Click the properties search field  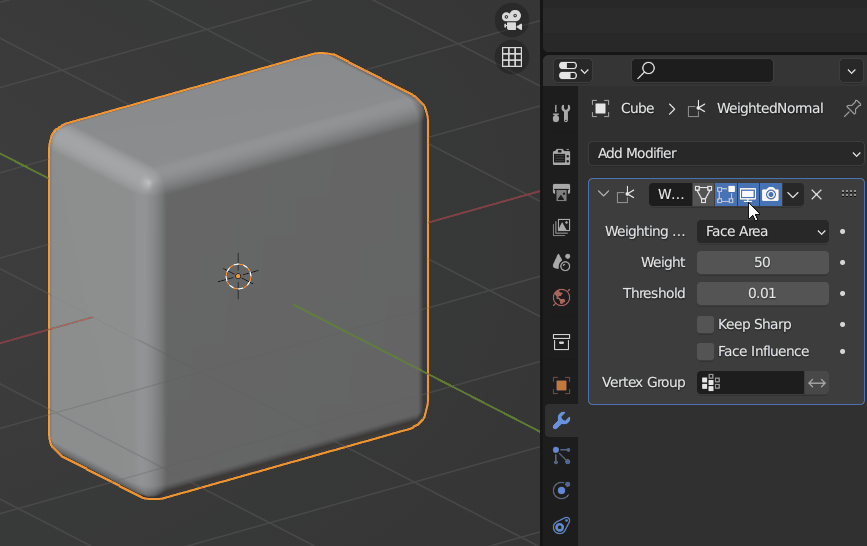click(x=702, y=70)
